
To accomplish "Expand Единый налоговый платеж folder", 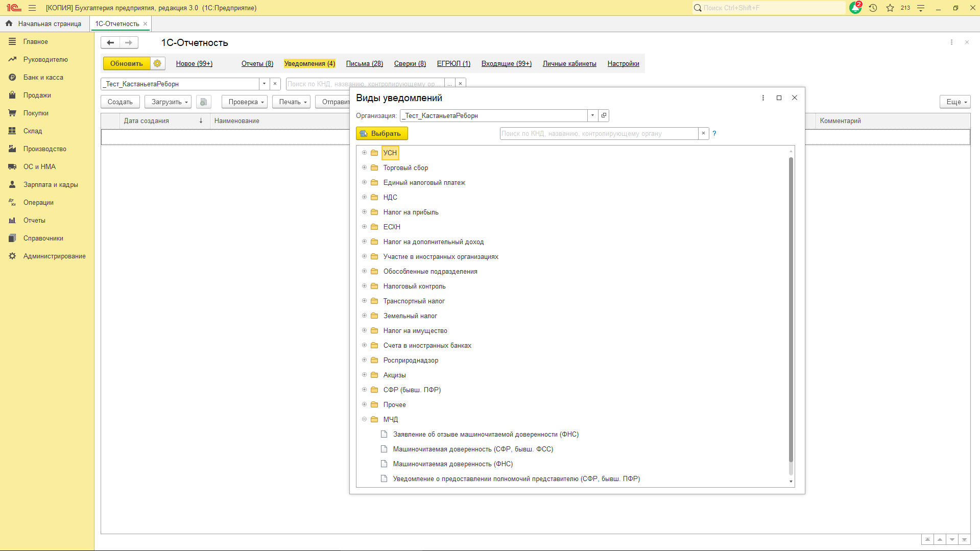I will [365, 182].
